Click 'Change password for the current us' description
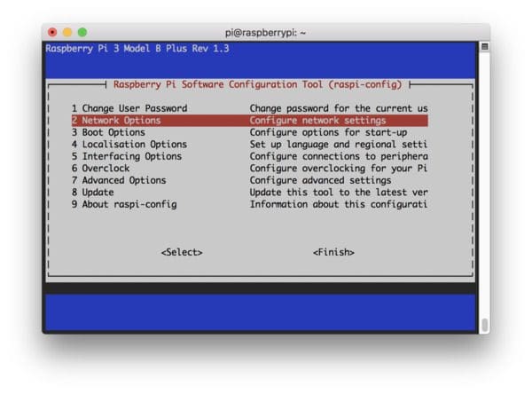The image size is (532, 394). click(x=339, y=108)
